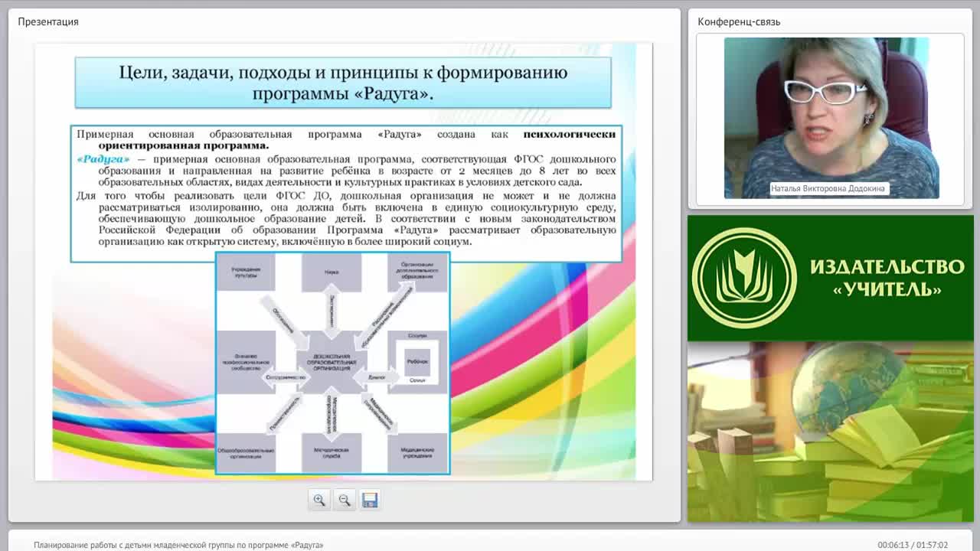
Task: Click the name label Наталья Викторовна Додокина
Action: click(x=828, y=188)
